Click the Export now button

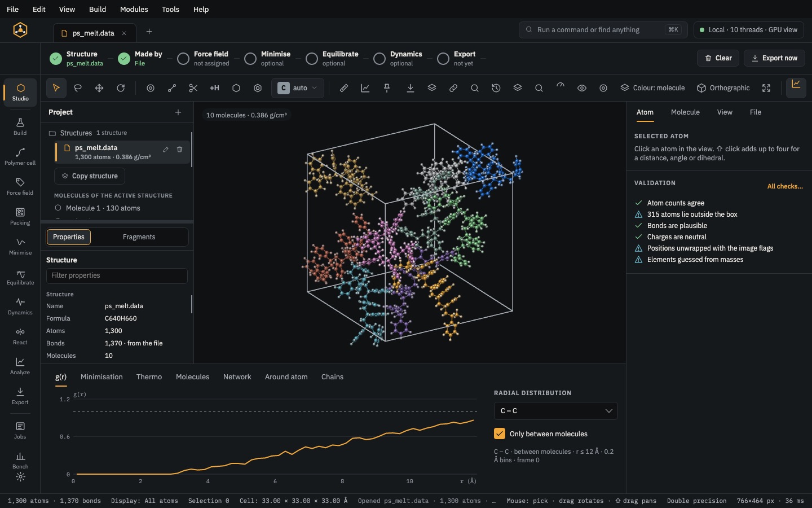(774, 58)
